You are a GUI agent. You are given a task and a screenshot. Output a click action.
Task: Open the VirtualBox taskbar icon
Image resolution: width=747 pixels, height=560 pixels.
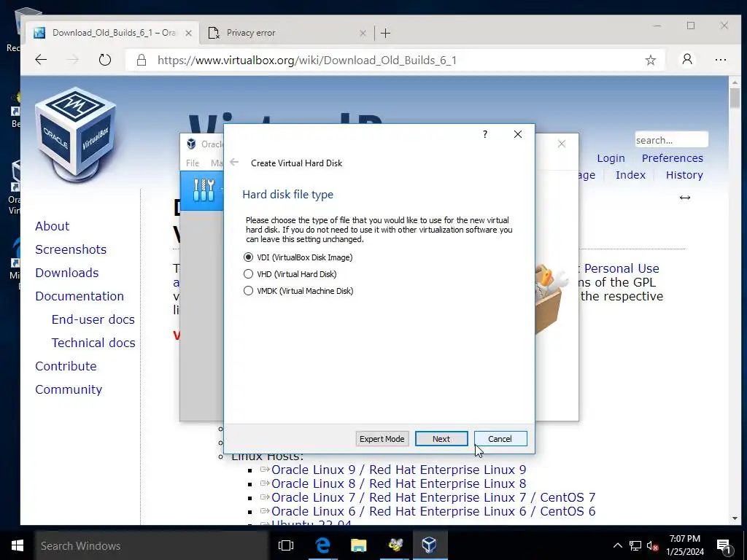(430, 545)
